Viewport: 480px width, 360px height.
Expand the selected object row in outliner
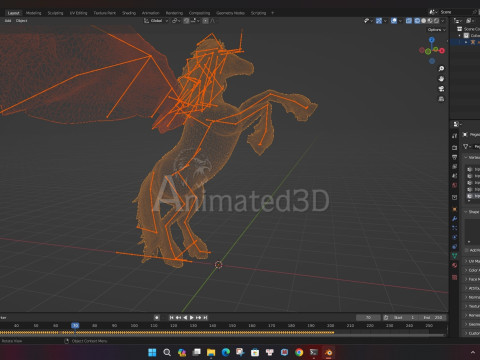(466, 42)
